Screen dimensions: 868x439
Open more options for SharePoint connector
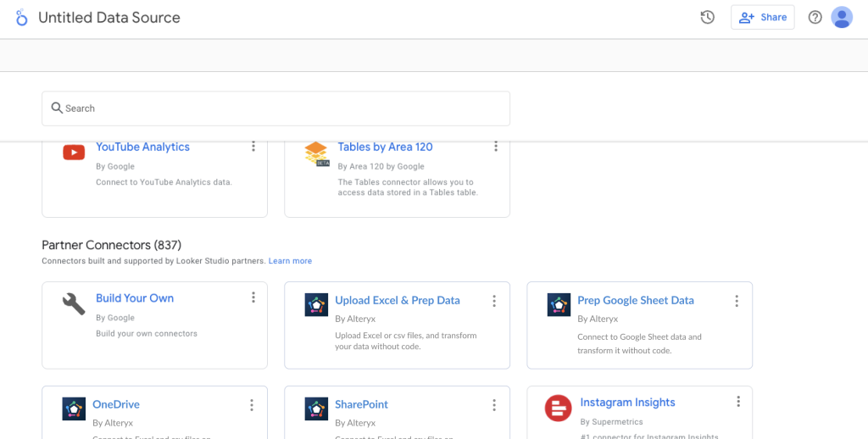[494, 405]
